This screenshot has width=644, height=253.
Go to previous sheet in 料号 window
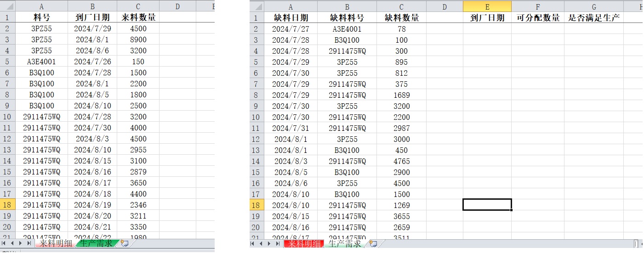tap(12, 243)
